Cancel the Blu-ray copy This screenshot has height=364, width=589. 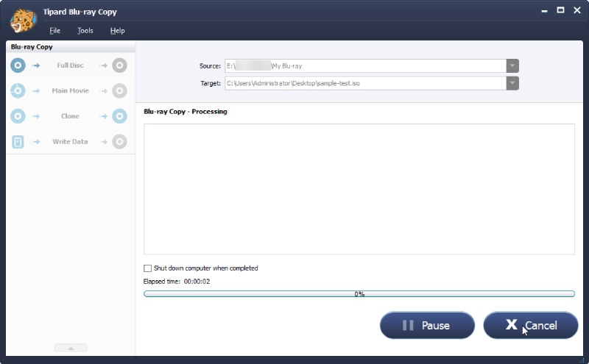[531, 325]
